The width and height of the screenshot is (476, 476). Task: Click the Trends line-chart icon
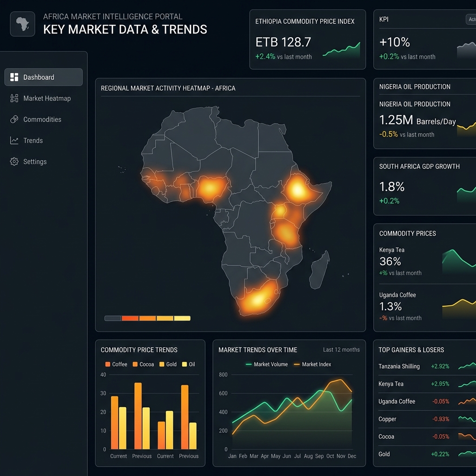coord(14,140)
